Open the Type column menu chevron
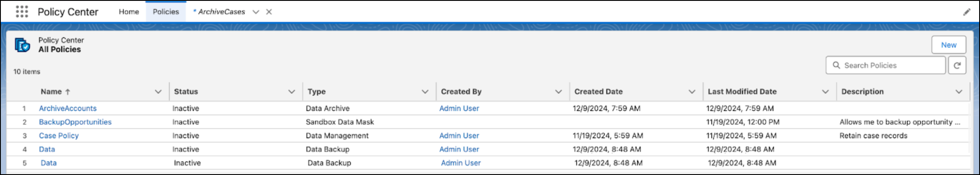 point(425,92)
